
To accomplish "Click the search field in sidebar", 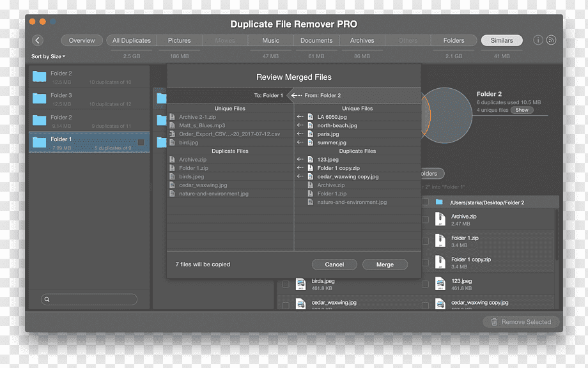I will pyautogui.click(x=89, y=300).
